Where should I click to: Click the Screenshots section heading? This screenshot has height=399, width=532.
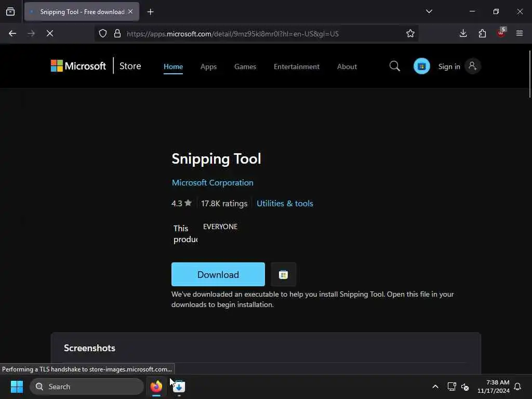pyautogui.click(x=89, y=348)
